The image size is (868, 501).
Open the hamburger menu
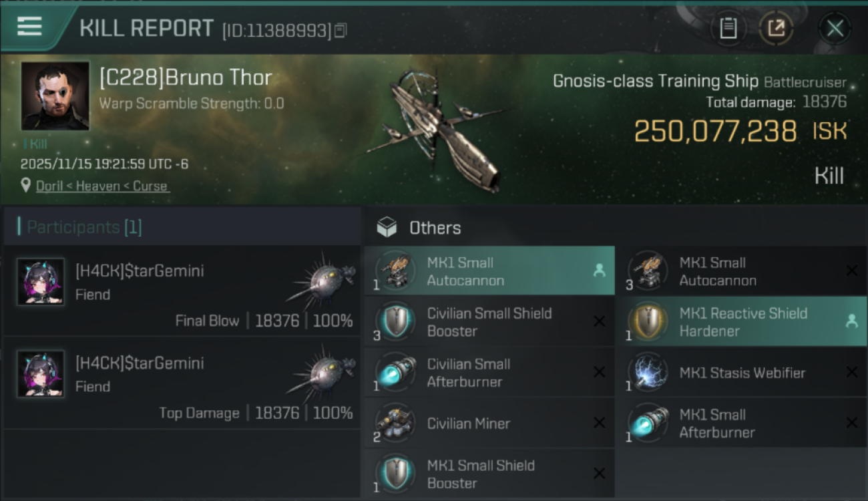[x=29, y=27]
